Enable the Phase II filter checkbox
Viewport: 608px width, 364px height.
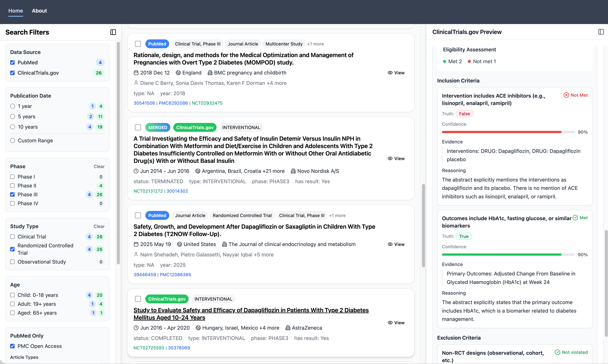click(13, 186)
